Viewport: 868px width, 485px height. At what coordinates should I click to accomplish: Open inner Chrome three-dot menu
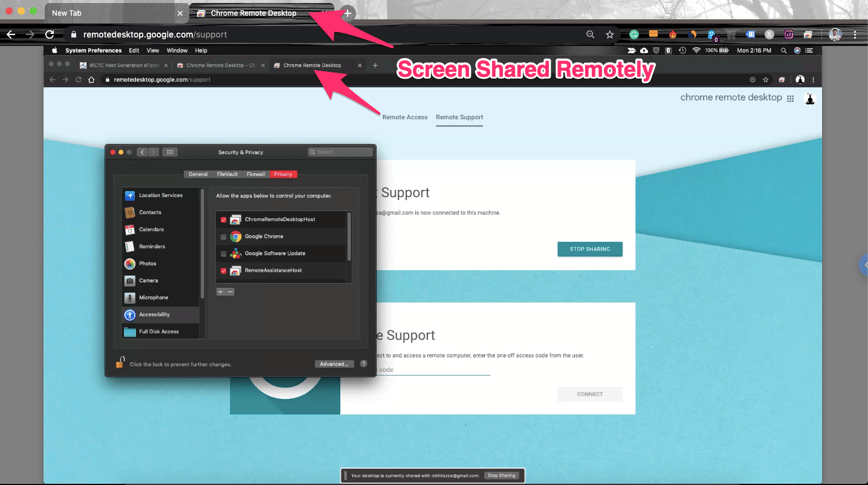click(x=813, y=79)
